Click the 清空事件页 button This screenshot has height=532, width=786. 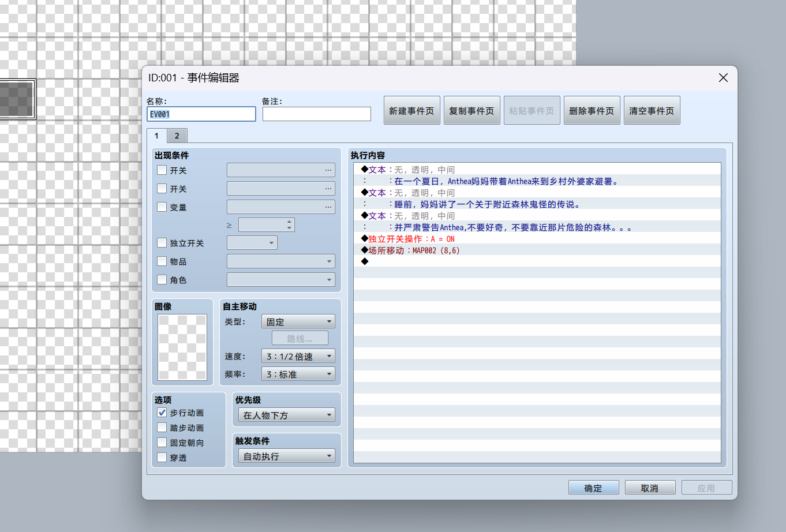[x=652, y=110]
